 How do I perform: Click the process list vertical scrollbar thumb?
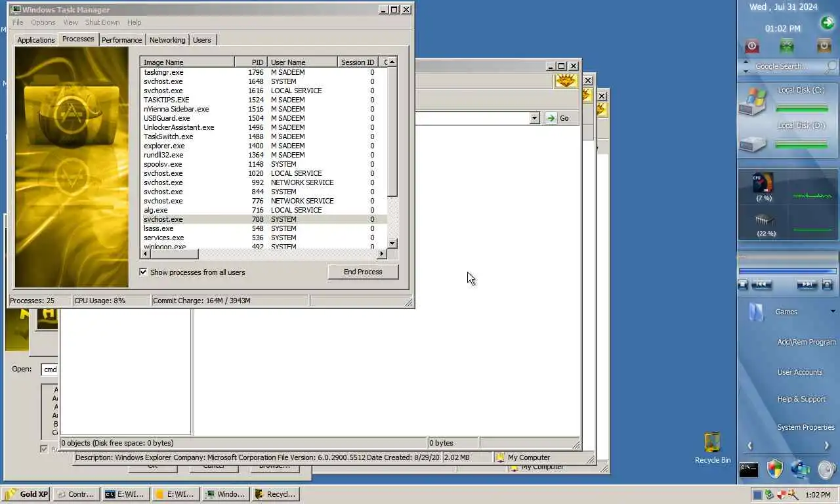click(x=392, y=131)
